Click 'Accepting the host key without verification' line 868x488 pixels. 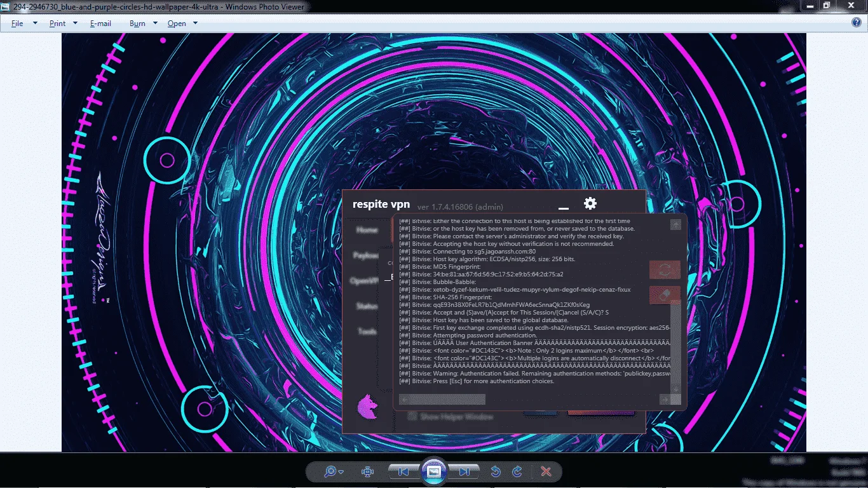[506, 244]
